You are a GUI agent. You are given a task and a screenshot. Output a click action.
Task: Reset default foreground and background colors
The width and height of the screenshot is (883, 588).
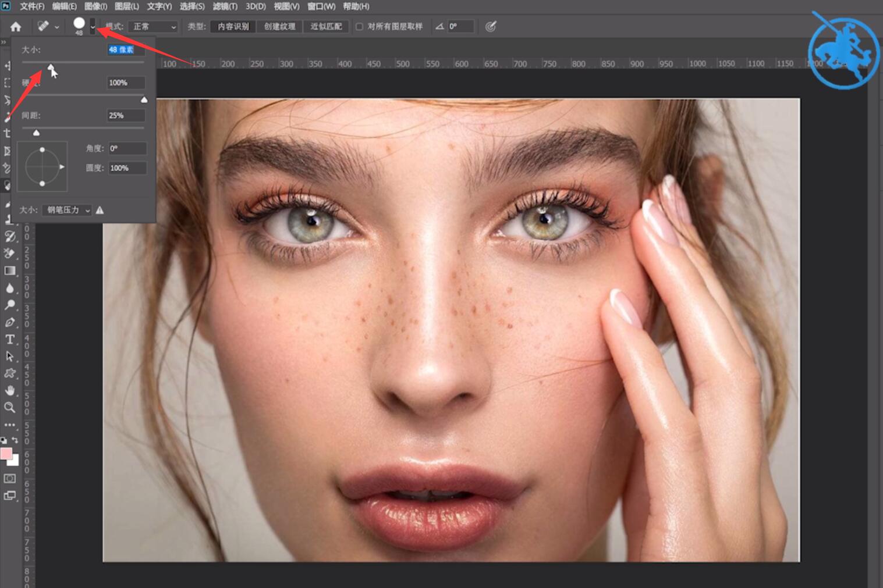[3, 440]
